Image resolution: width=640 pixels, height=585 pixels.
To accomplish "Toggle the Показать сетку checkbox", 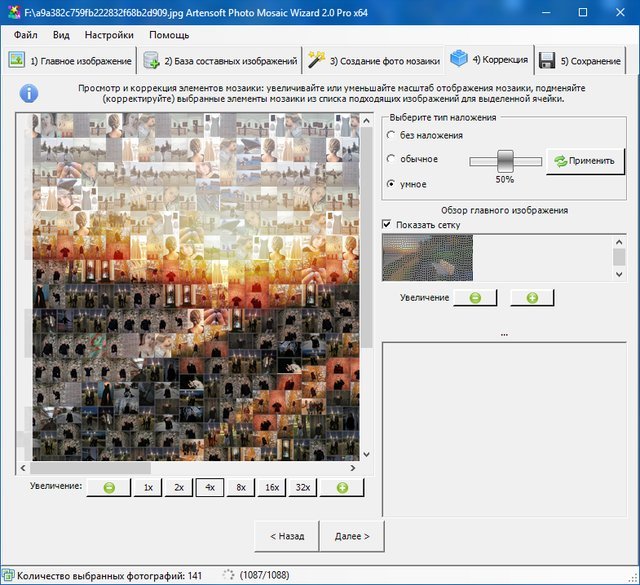I will (388, 225).
